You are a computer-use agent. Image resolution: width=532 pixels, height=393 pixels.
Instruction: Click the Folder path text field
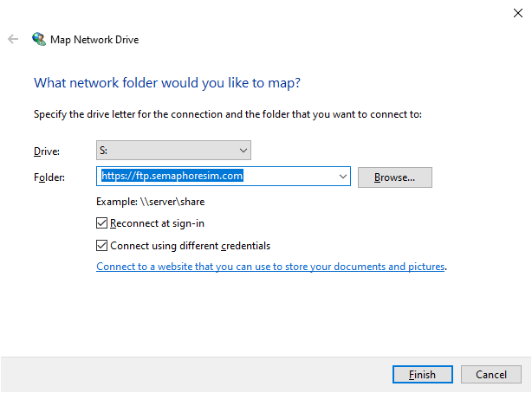217,177
